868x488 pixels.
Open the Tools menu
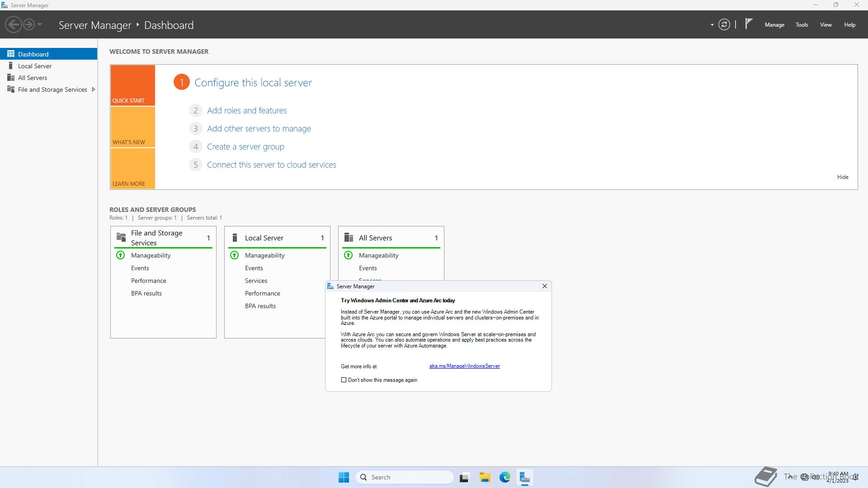pyautogui.click(x=802, y=25)
